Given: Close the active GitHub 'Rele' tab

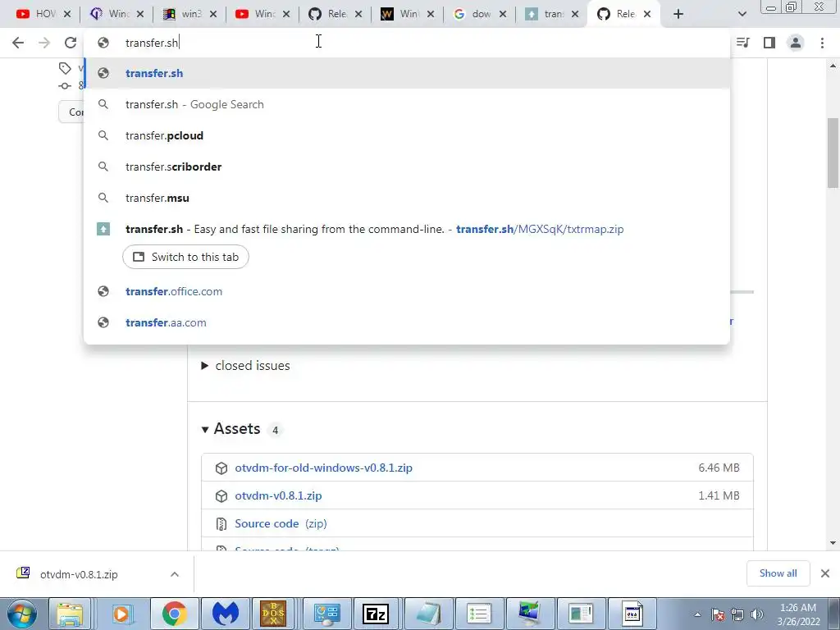Looking at the screenshot, I should [647, 15].
